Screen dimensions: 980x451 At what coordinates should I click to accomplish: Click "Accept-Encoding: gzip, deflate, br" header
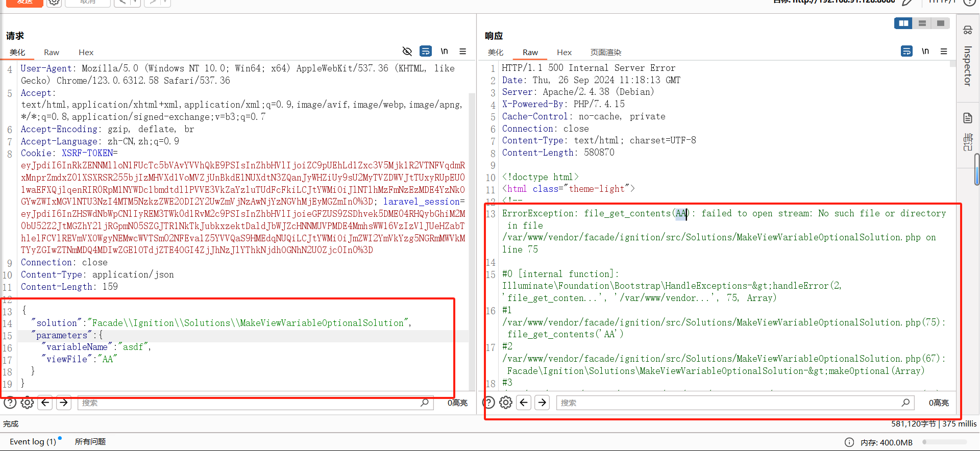point(107,129)
